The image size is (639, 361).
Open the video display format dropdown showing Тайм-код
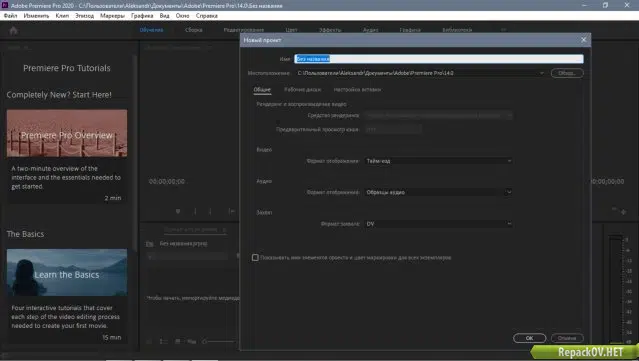coord(438,161)
